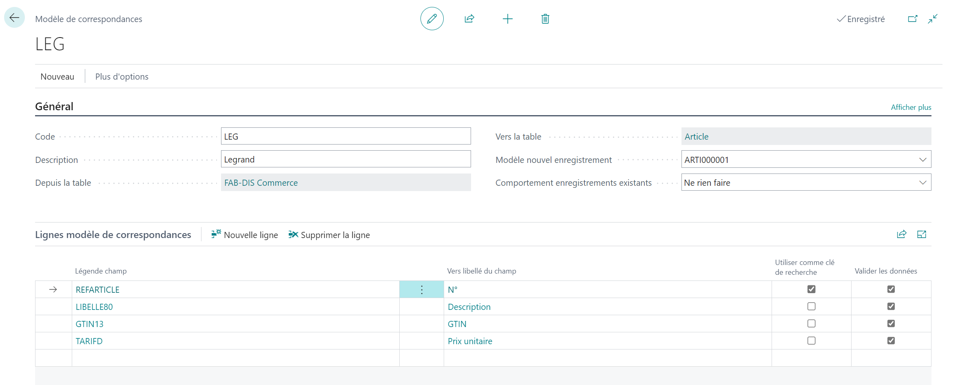This screenshot has width=980, height=385.
Task: Click into the Description input field
Action: click(x=345, y=159)
